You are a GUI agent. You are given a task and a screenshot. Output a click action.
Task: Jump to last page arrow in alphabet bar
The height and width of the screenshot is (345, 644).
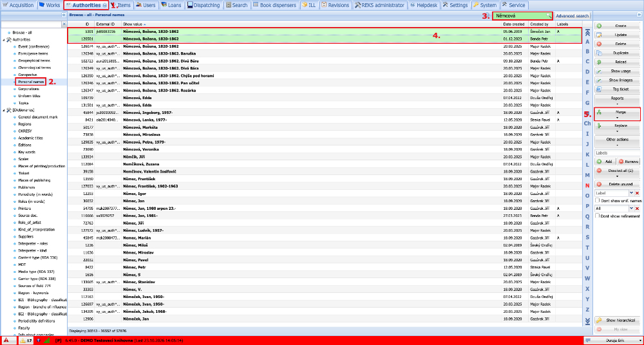[x=587, y=321]
